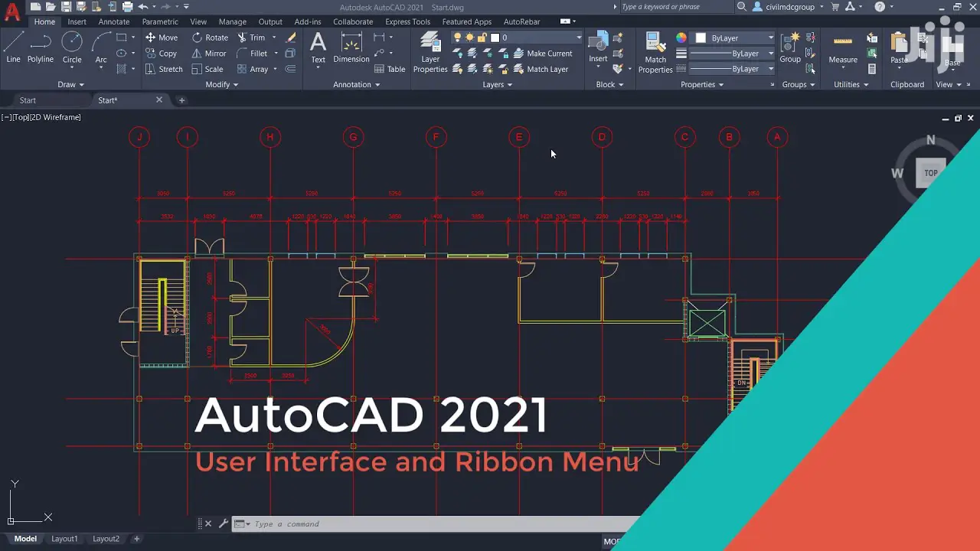
Task: Click Match Properties tool
Action: pyautogui.click(x=655, y=52)
